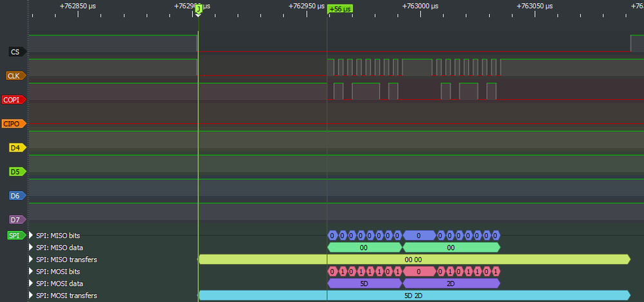This screenshot has width=644, height=302.
Task: Select the +56 µs cursor marker
Action: point(340,9)
